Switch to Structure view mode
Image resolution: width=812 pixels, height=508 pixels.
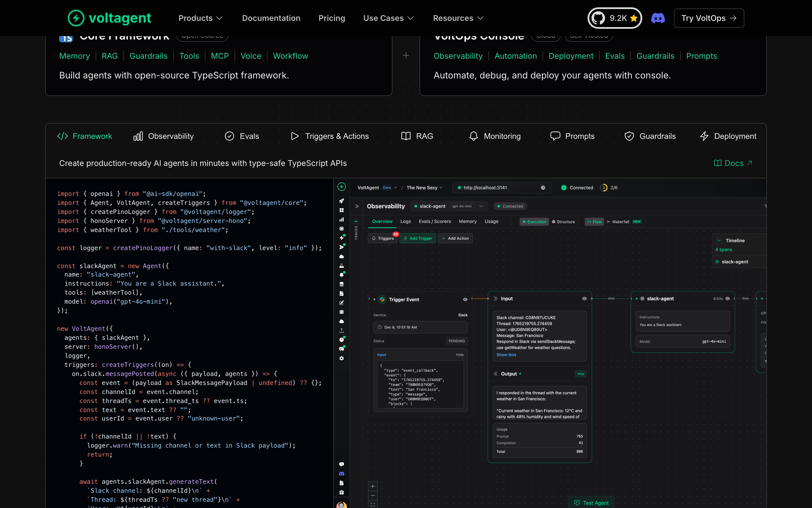(563, 222)
